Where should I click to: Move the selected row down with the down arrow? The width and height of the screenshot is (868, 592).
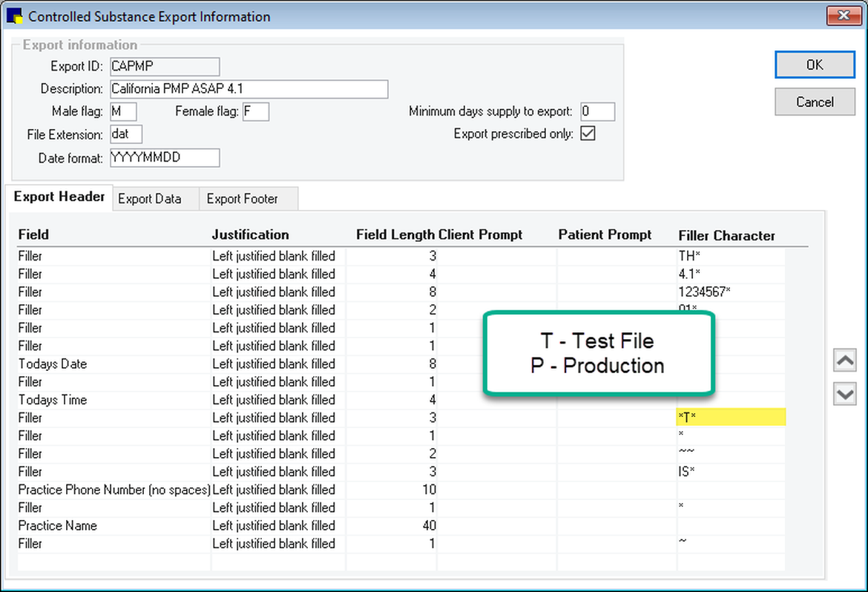point(845,394)
